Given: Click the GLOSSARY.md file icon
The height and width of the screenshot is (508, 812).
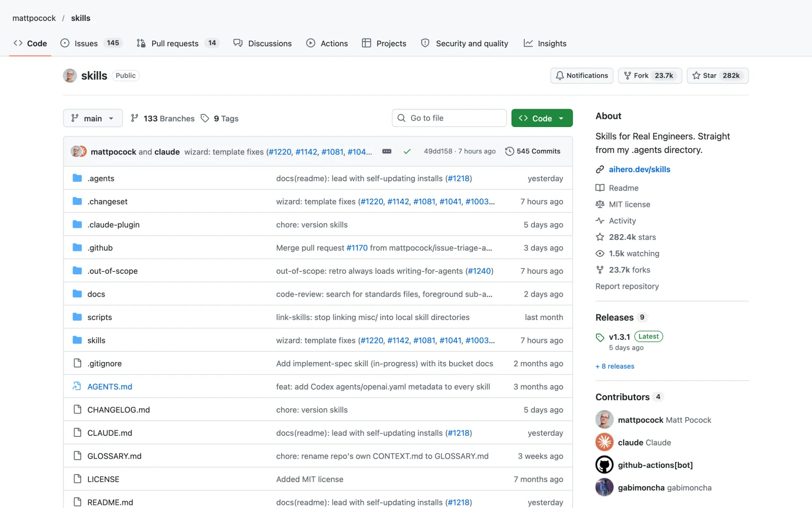Looking at the screenshot, I should 77,455.
